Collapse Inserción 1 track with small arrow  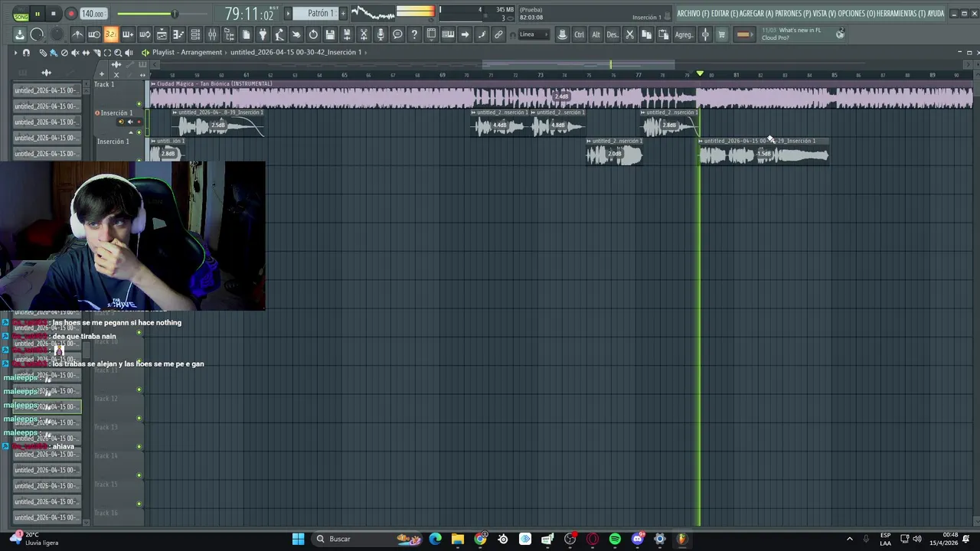click(131, 132)
